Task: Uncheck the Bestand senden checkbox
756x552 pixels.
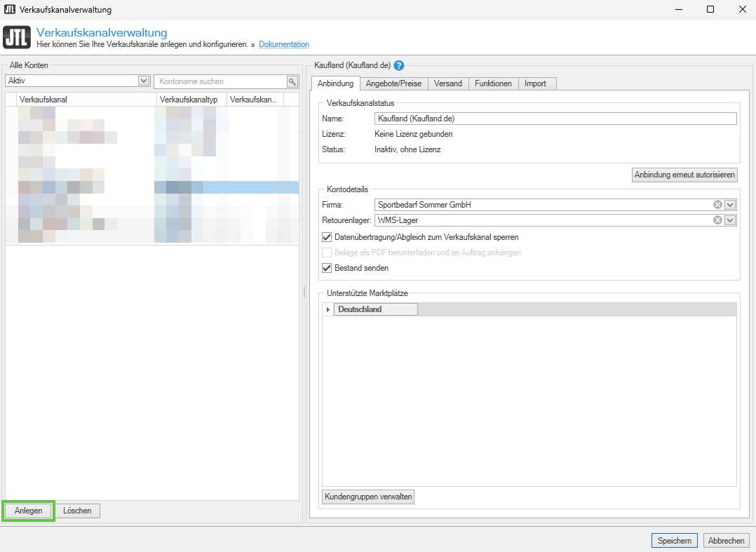Action: [x=327, y=268]
